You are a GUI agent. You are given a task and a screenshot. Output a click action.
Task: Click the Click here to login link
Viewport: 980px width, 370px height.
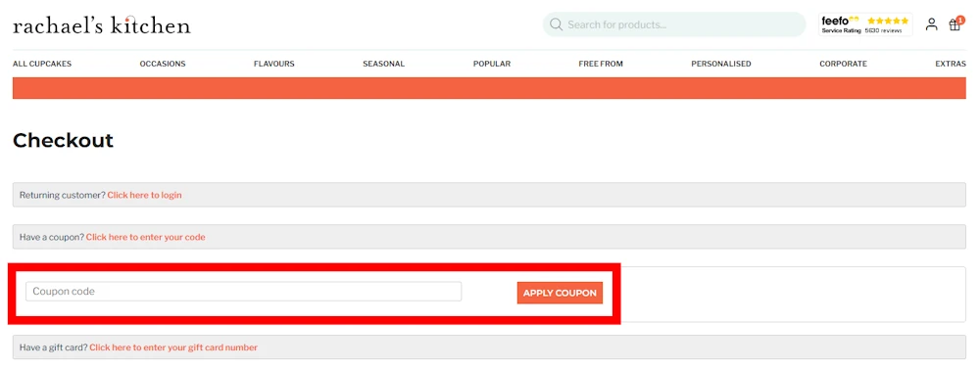[x=144, y=195]
